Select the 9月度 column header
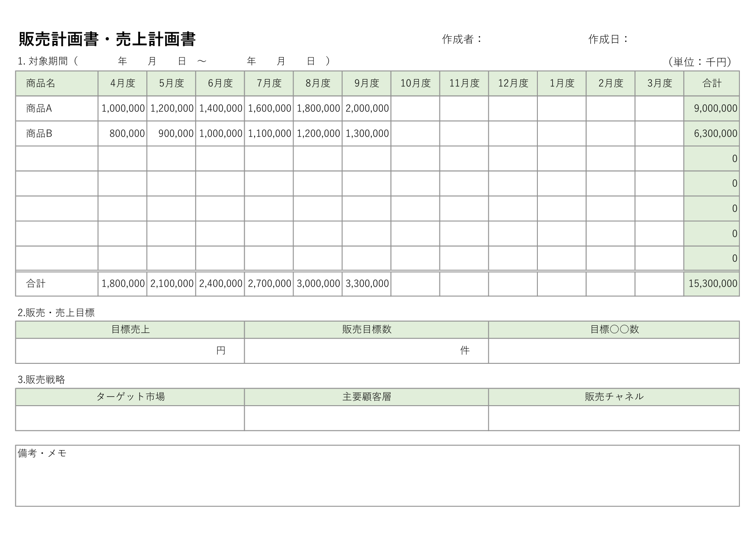Screen dimensions: 756x535 pos(367,84)
